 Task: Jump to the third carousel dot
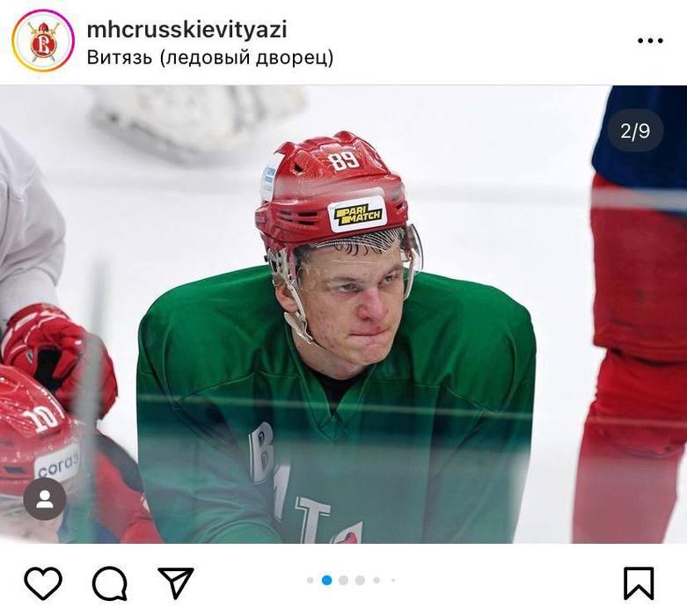pos(343,581)
